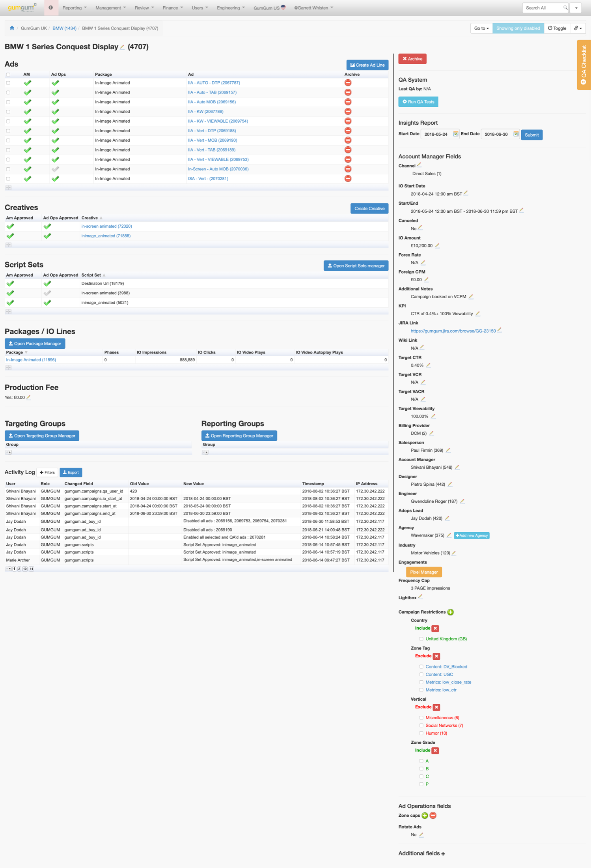591x868 pixels.
Task: Click the alert icon in top navbar
Action: pyautogui.click(x=51, y=7)
